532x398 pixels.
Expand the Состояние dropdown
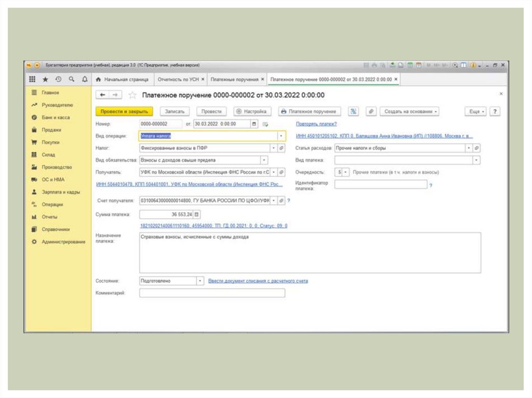pos(200,281)
